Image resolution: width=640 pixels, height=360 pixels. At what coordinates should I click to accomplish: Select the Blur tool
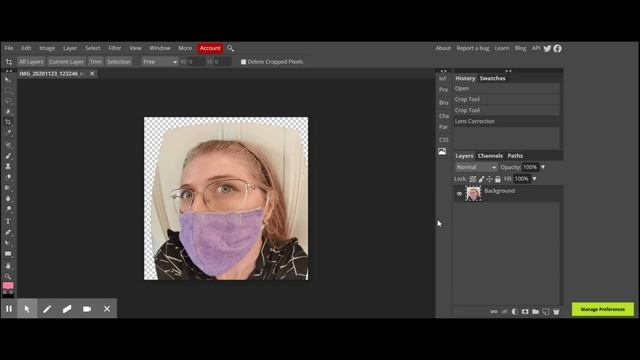[8, 199]
